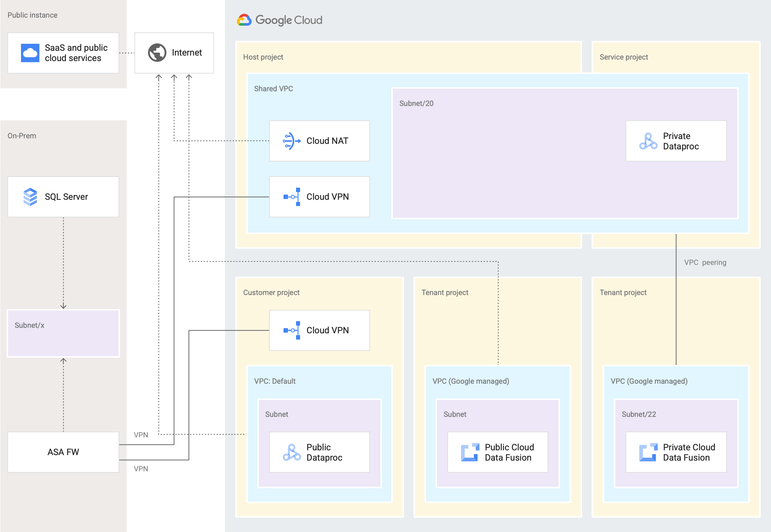
Task: Click the Cloud VPN icon in Customer project
Action: tap(292, 330)
